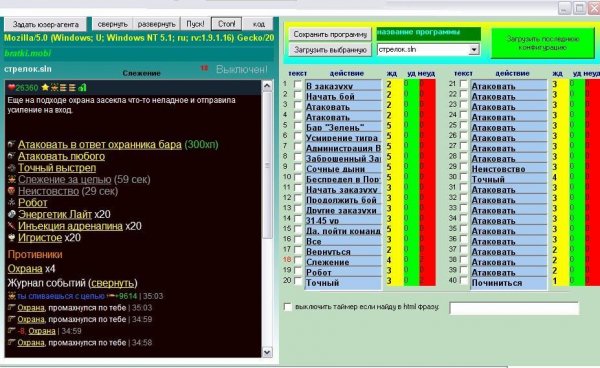This screenshot has width=600, height=368.
Task: Tick the checkbox for row 29 'Неистовство'
Action: pyautogui.click(x=463, y=167)
